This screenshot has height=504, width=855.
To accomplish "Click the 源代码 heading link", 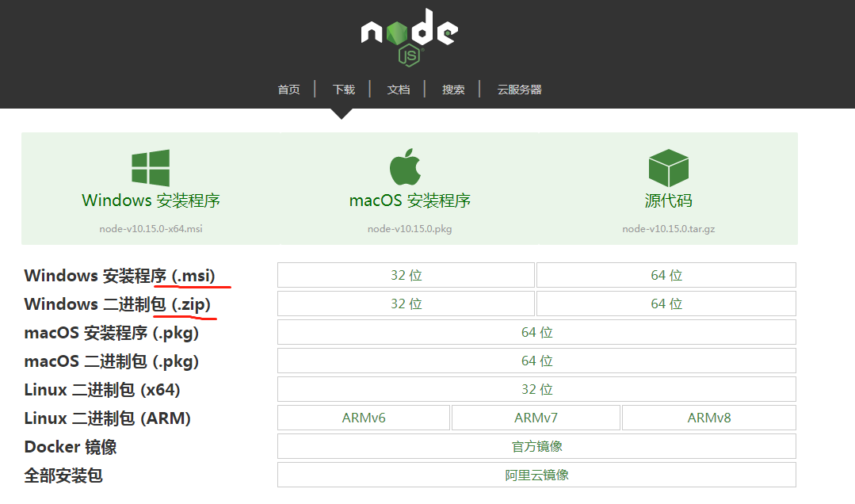I will (x=669, y=200).
